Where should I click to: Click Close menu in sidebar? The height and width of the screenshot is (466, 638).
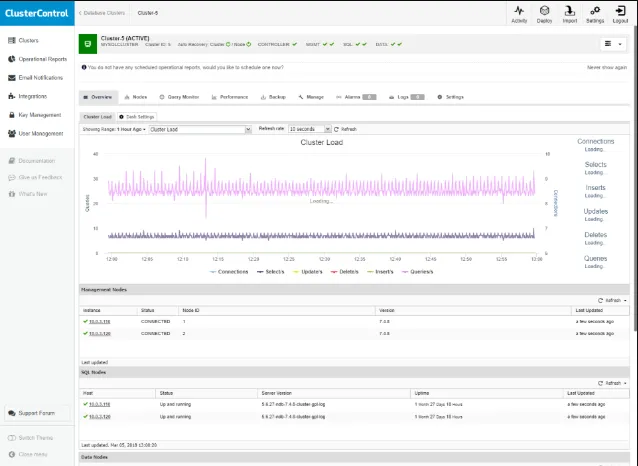[x=28, y=454]
